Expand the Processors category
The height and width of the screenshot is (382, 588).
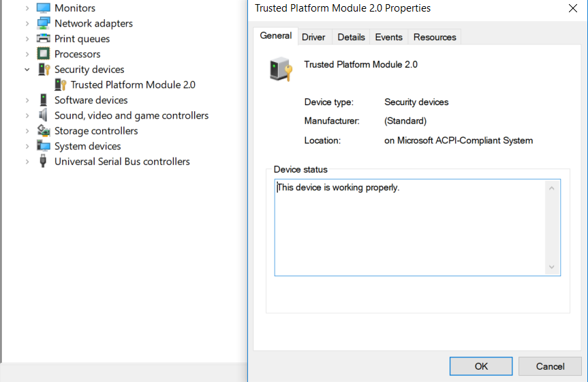[x=27, y=54]
